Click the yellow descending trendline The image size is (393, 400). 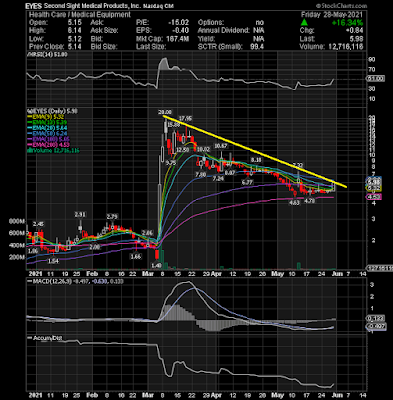click(x=255, y=152)
